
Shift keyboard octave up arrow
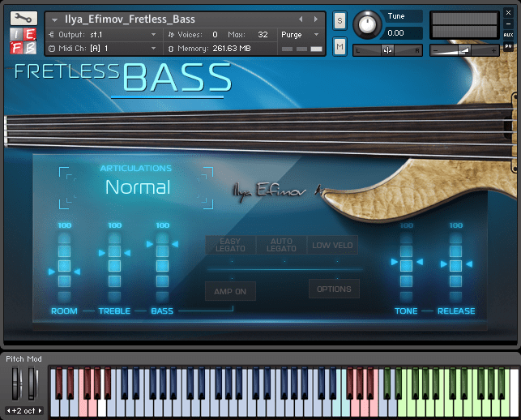point(40,411)
